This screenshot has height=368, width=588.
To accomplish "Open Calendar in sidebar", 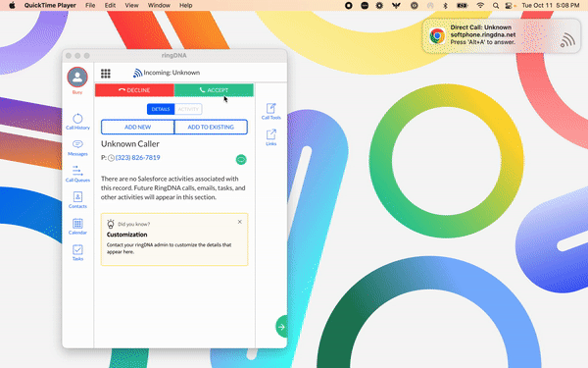I will 77,227.
